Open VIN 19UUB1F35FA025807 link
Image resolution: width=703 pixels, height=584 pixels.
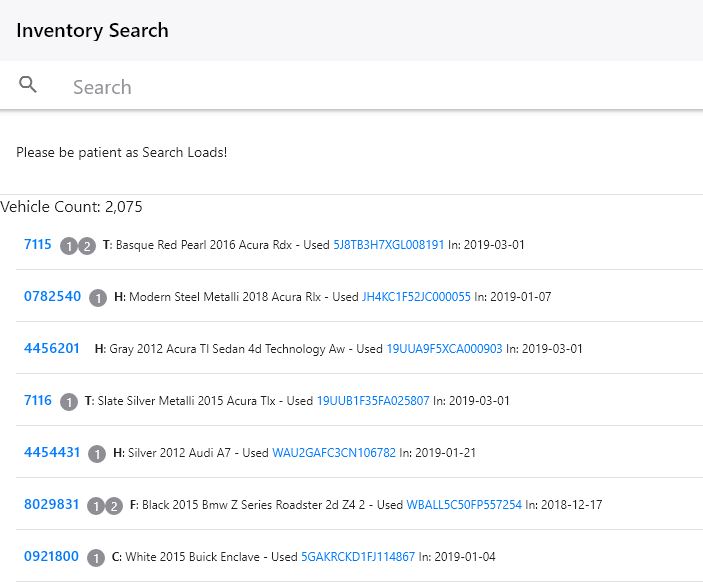(x=373, y=401)
